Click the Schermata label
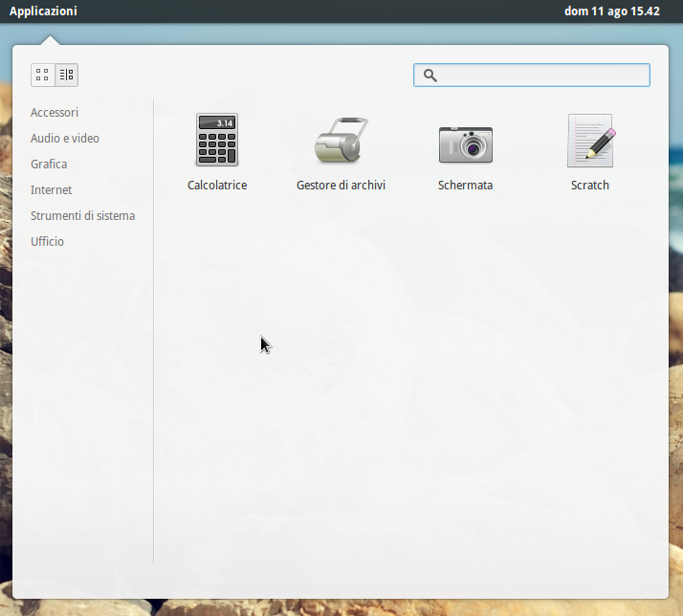The height and width of the screenshot is (616, 683). [x=465, y=186]
